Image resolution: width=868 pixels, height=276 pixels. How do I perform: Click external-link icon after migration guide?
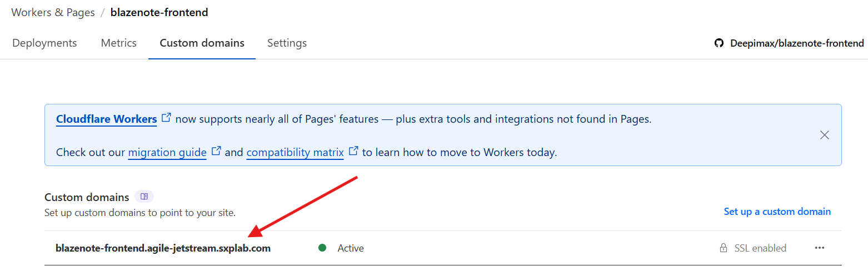click(x=216, y=151)
